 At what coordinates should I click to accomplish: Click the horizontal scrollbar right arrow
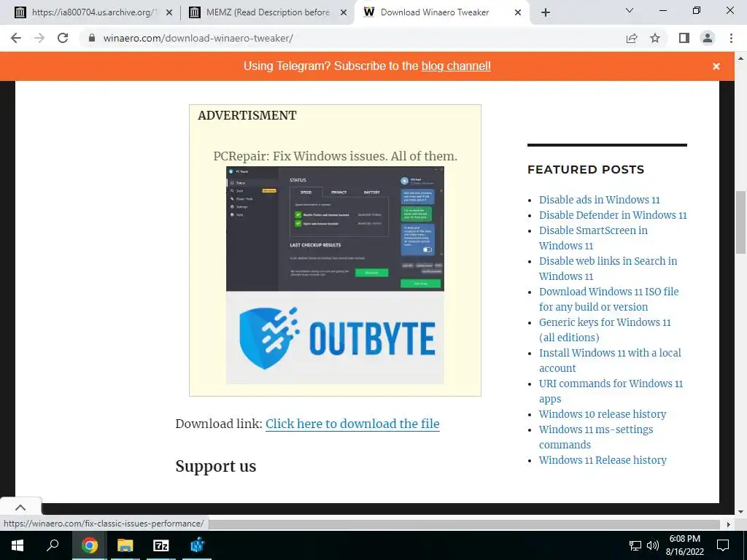point(728,524)
